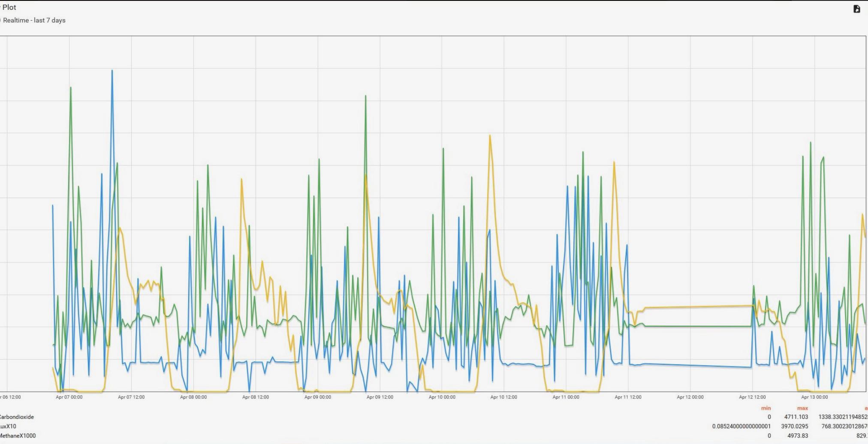Image resolution: width=868 pixels, height=444 pixels.
Task: Click the 'Apr 11 12:00' axis label
Action: click(628, 397)
